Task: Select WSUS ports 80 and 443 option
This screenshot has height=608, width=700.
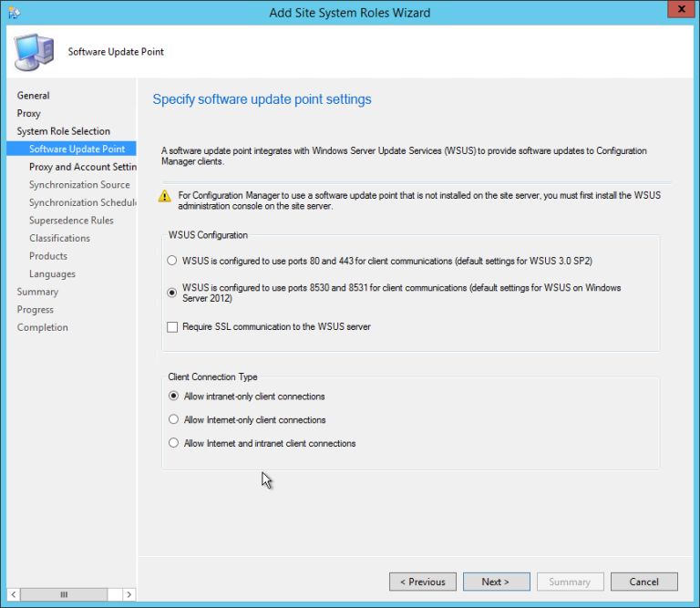Action: 172,261
